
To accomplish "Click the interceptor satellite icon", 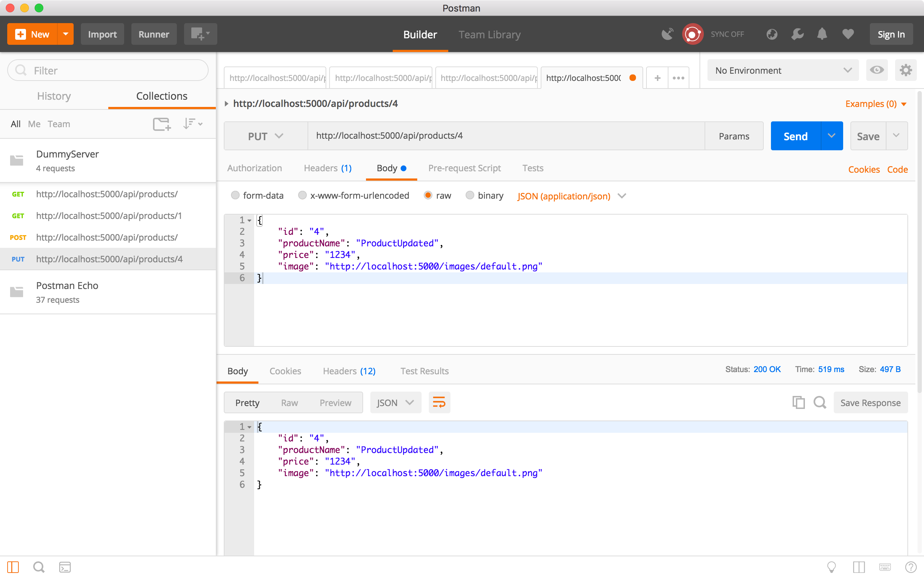I will pos(667,34).
